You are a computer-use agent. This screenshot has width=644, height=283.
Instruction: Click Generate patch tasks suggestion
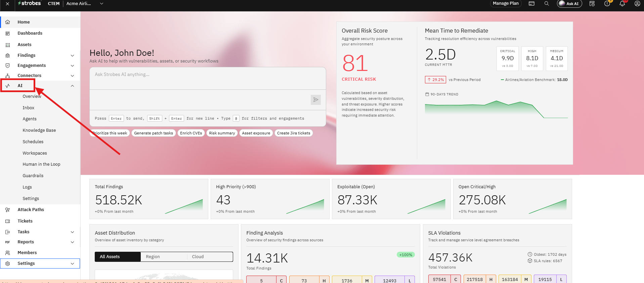pos(154,133)
